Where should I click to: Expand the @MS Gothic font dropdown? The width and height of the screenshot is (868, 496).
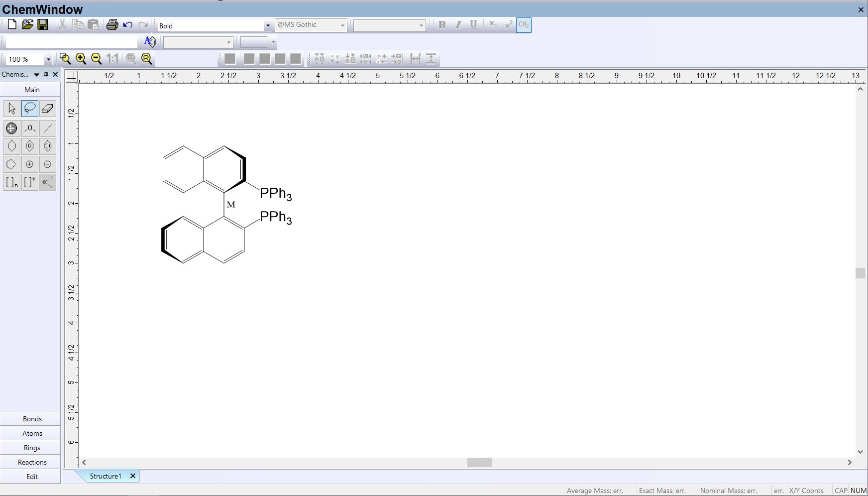342,25
